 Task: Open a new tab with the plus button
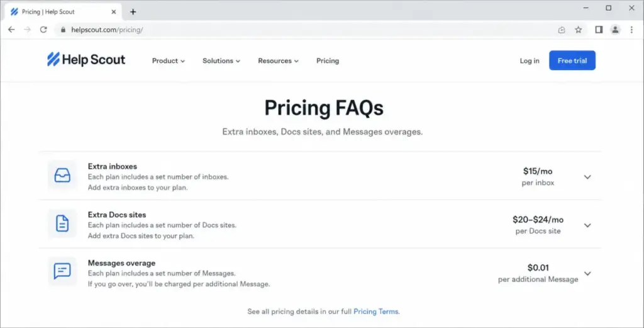[x=133, y=12]
